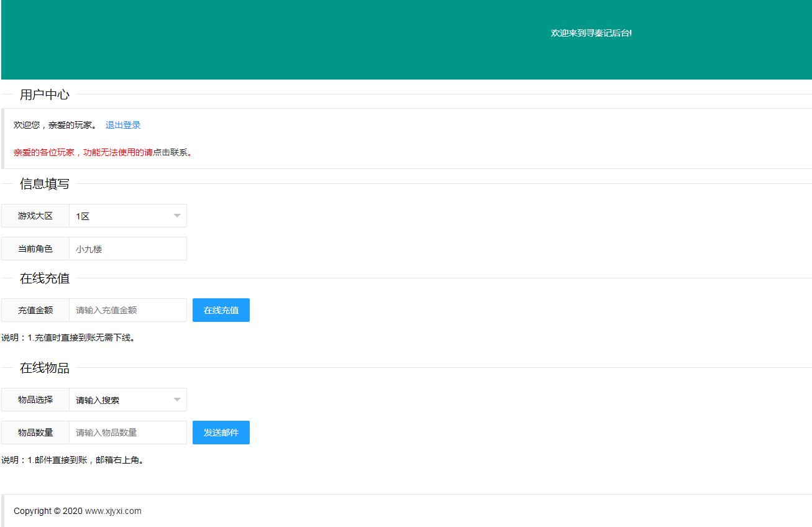Expand the 游戏大区 dropdown arrow

(x=176, y=216)
